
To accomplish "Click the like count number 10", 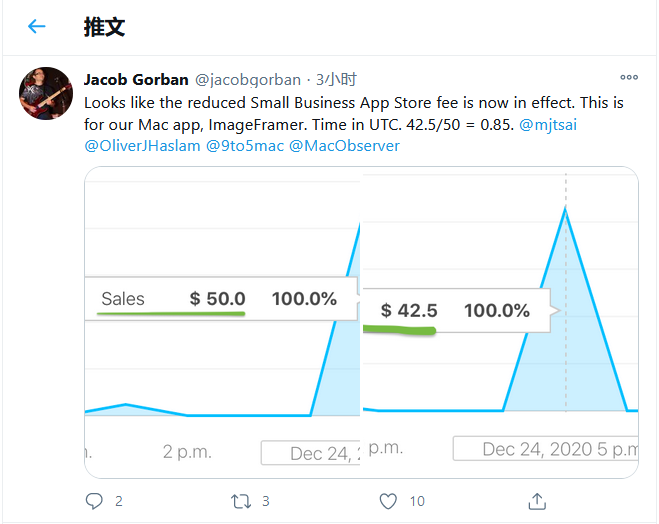I will click(x=417, y=501).
